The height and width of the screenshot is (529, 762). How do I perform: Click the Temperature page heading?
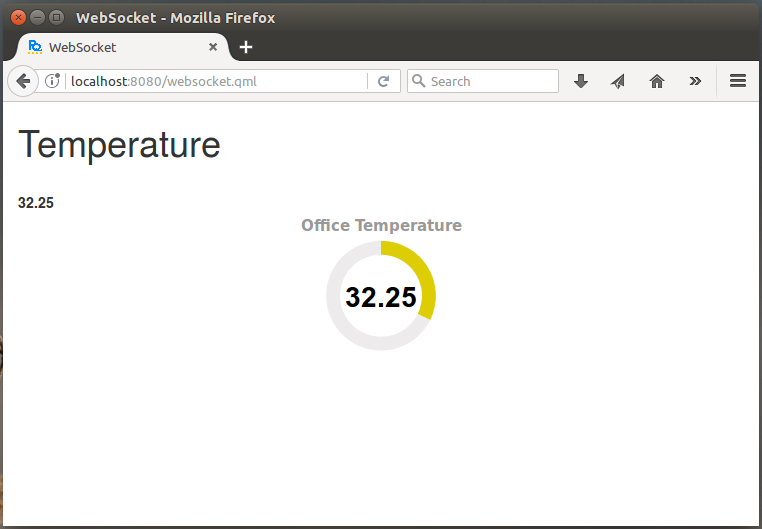[119, 145]
